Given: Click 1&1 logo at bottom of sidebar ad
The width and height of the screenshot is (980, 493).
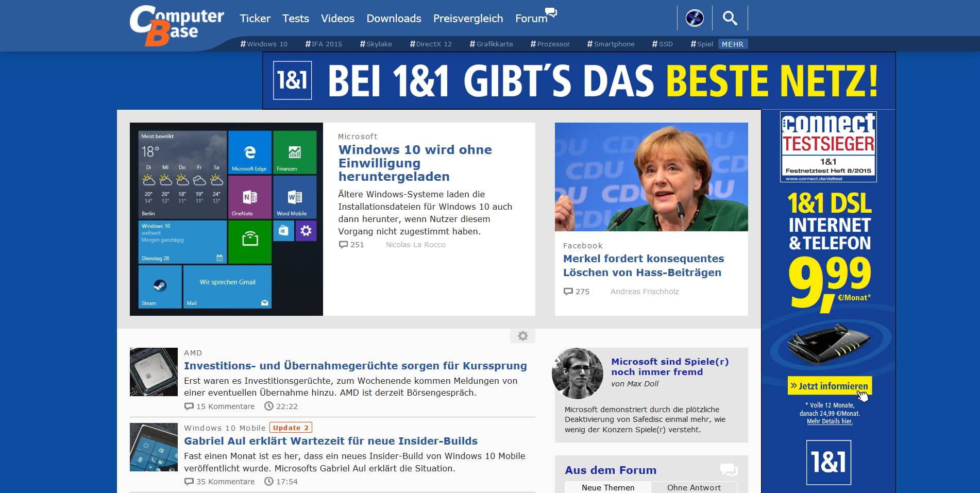Looking at the screenshot, I should (x=829, y=462).
